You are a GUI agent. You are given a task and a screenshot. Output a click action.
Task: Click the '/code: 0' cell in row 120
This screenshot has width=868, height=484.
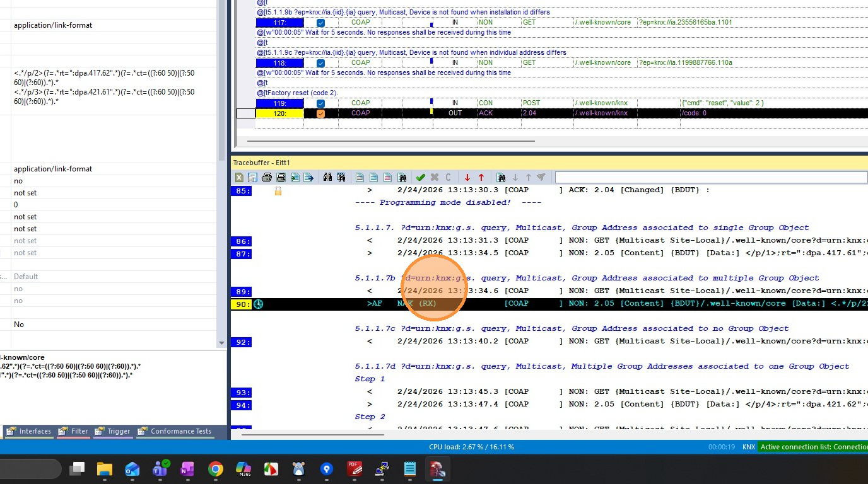[x=773, y=113]
